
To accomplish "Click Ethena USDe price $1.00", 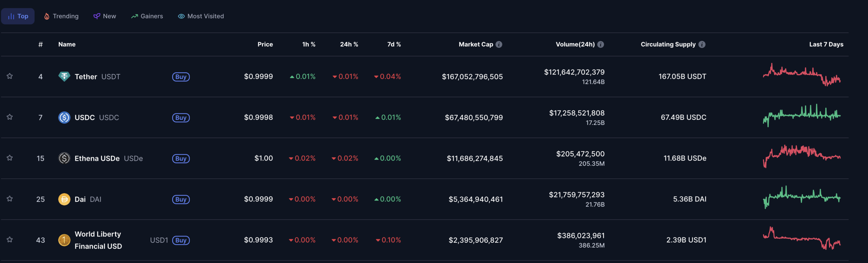I will (x=263, y=158).
